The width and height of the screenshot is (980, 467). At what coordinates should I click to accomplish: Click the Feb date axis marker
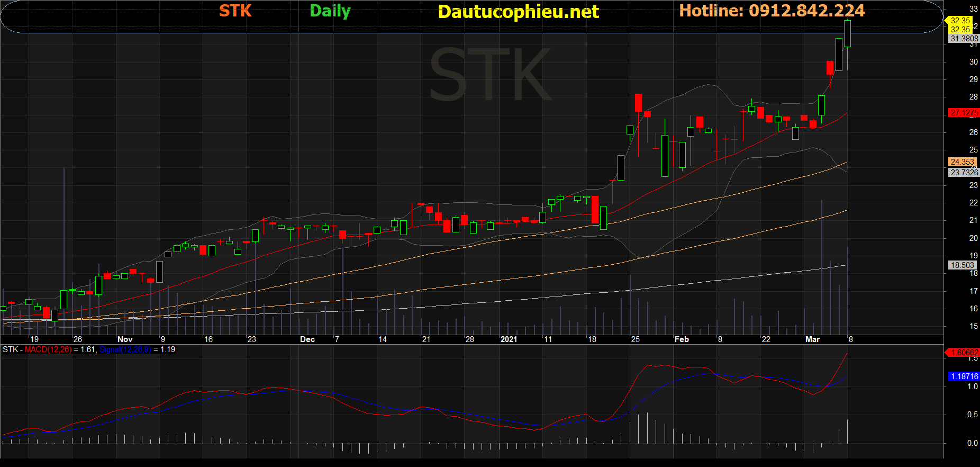pyautogui.click(x=682, y=339)
